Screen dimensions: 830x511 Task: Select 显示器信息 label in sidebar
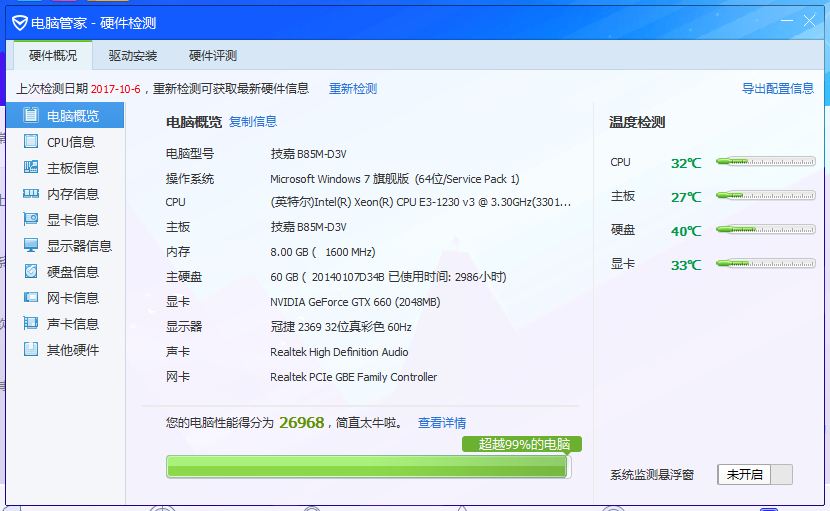pos(79,246)
